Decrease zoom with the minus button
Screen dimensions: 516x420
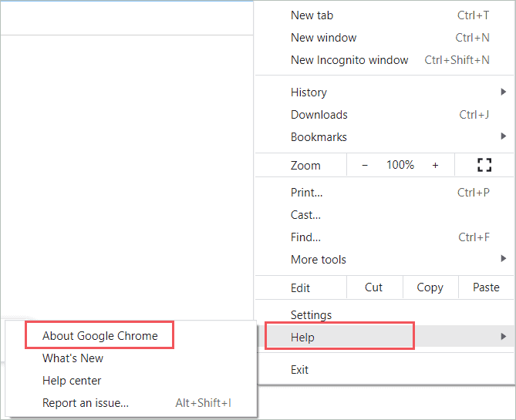coord(365,165)
